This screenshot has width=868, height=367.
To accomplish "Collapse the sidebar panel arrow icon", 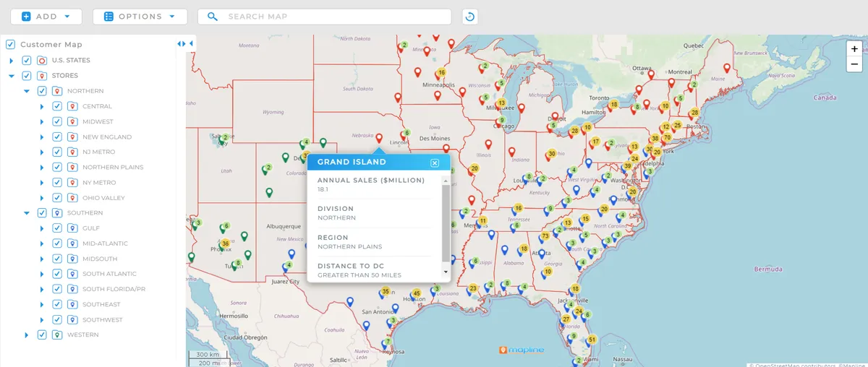I will (x=191, y=44).
